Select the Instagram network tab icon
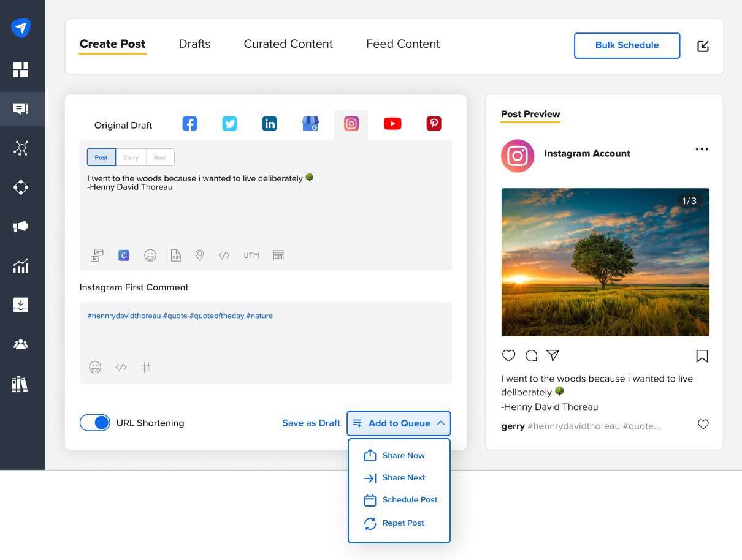 pos(351,124)
